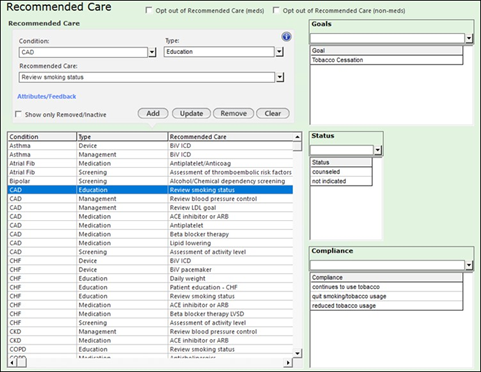
Task: Select the CHF Daily weight row
Action: pyautogui.click(x=150, y=278)
